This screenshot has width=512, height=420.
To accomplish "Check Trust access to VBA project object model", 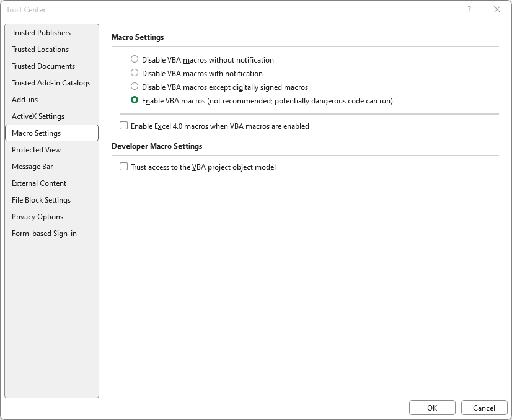I will point(124,167).
